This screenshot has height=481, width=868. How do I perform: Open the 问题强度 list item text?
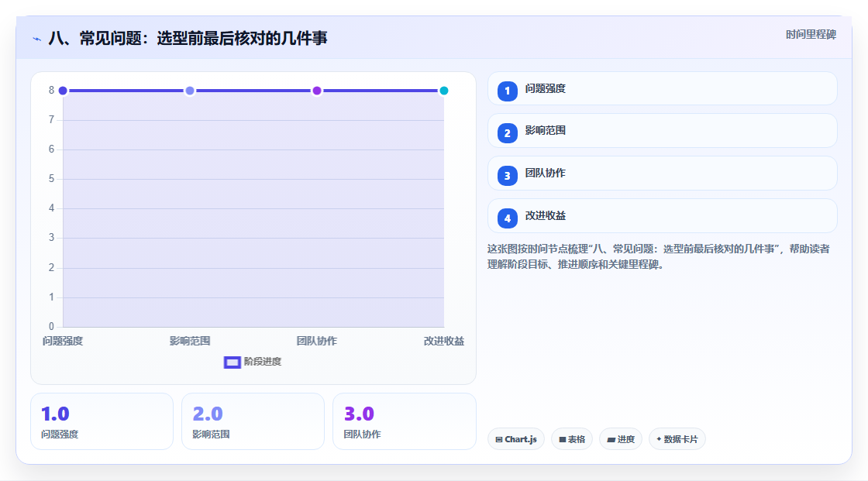546,88
